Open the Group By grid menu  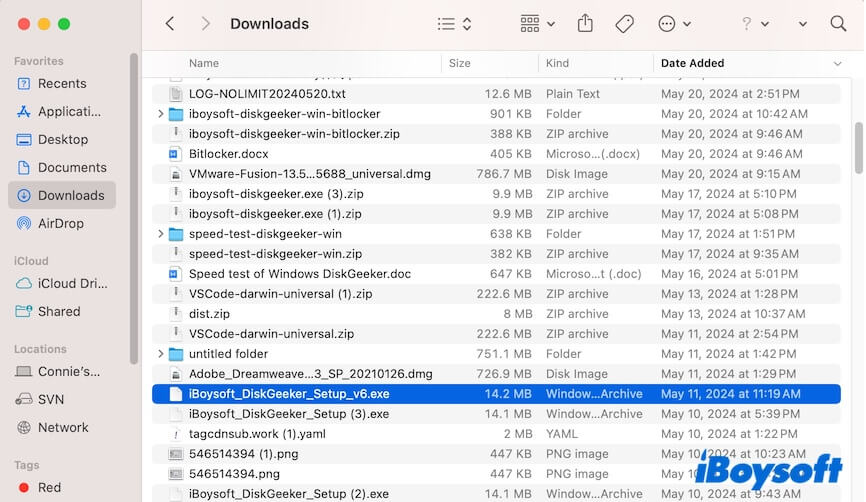click(537, 24)
